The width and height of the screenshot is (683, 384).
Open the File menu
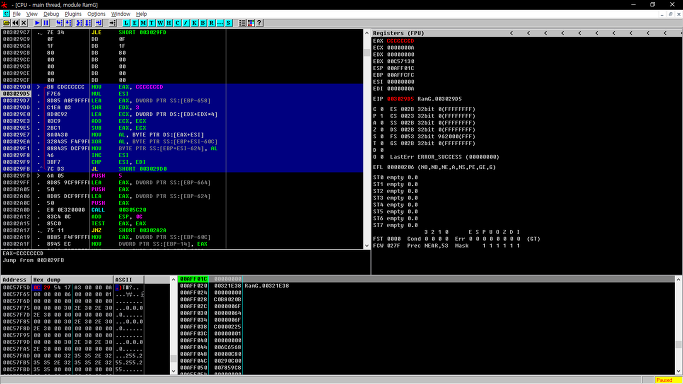click(17, 14)
